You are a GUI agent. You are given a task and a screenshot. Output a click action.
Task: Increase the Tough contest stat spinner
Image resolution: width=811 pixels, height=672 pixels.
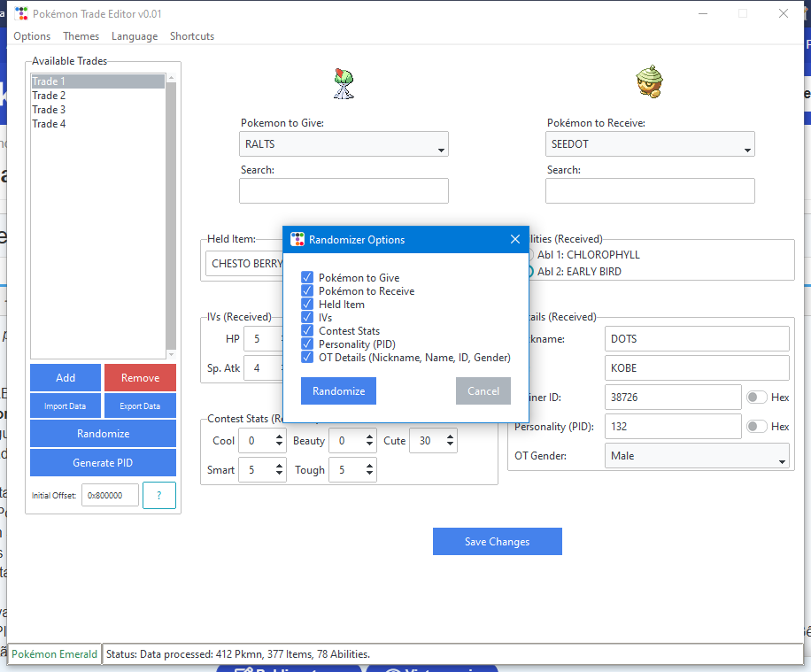pyautogui.click(x=369, y=465)
